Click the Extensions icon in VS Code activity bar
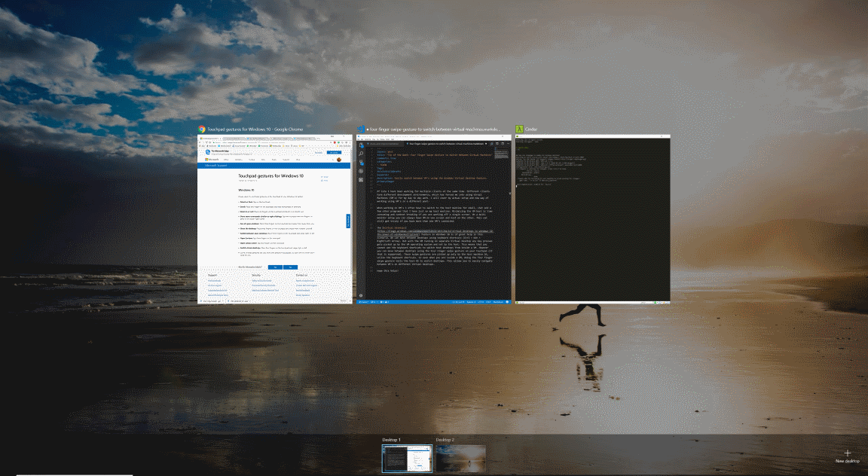This screenshot has width=868, height=476. [x=361, y=179]
